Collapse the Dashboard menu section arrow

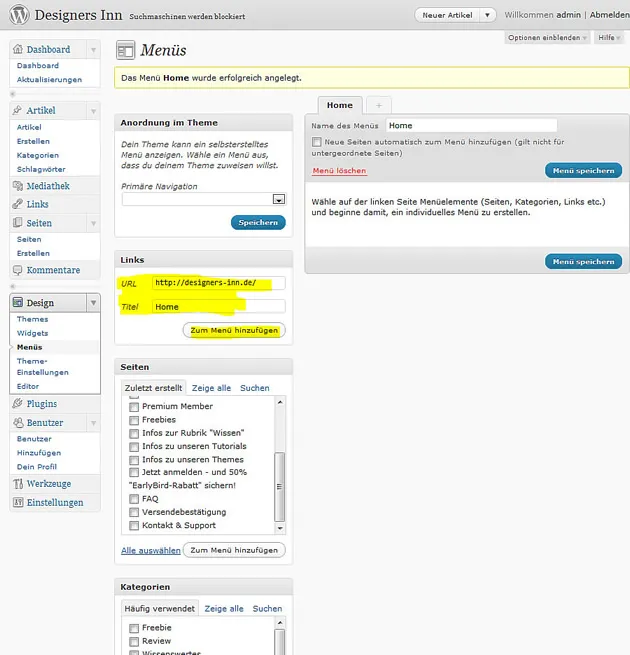[x=93, y=50]
